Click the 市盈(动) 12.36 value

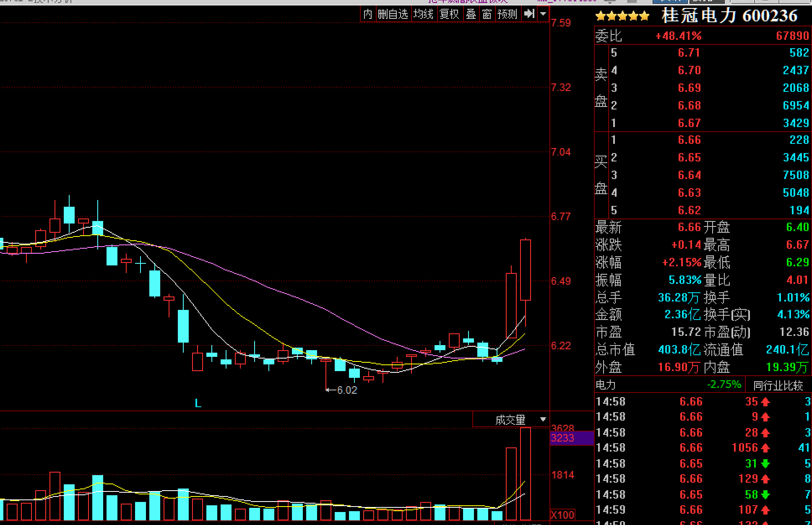[794, 332]
